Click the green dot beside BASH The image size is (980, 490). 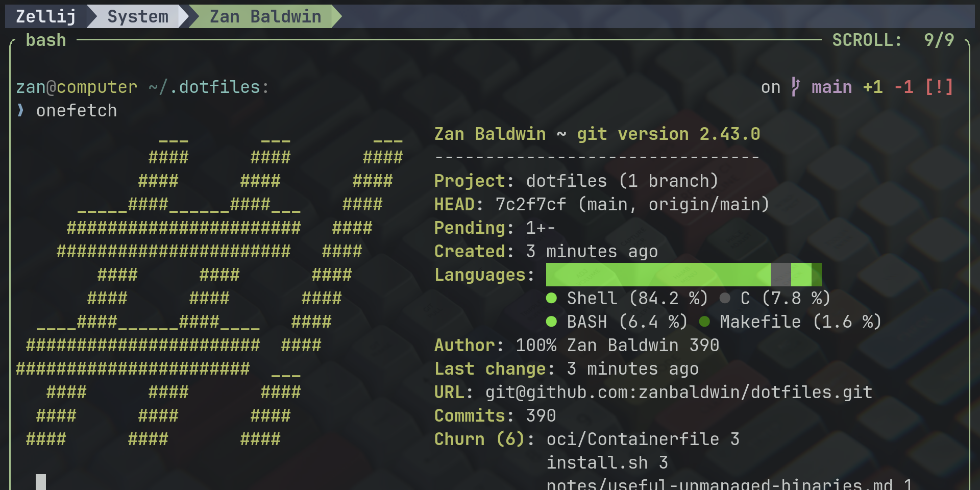click(551, 322)
